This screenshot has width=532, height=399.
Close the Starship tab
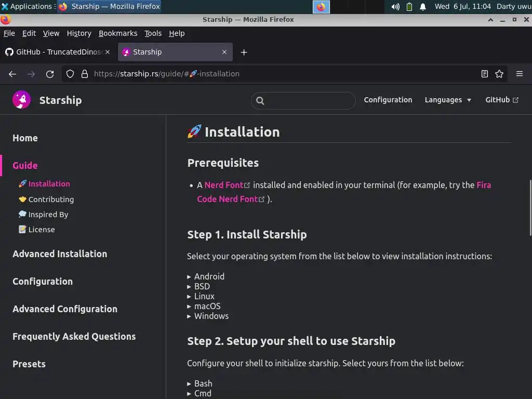(x=224, y=52)
